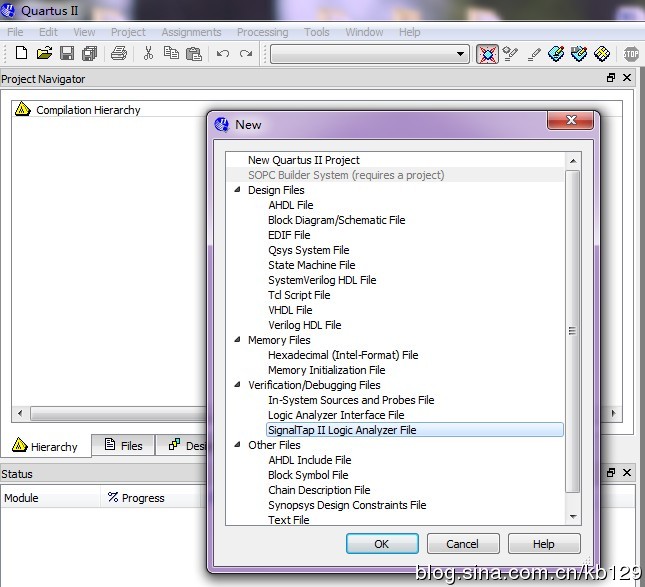Select EDIF File entry
This screenshot has width=645, height=587.
tap(289, 235)
